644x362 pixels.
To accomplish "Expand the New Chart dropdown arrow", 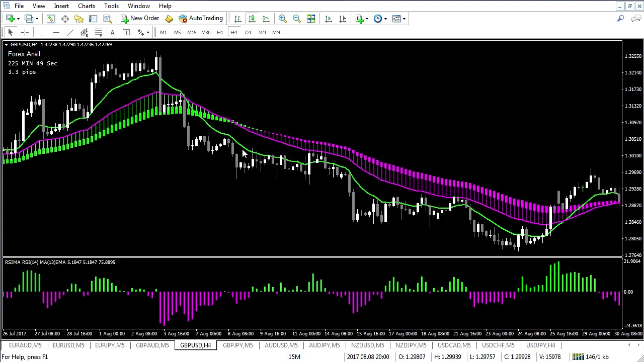I will [18, 19].
